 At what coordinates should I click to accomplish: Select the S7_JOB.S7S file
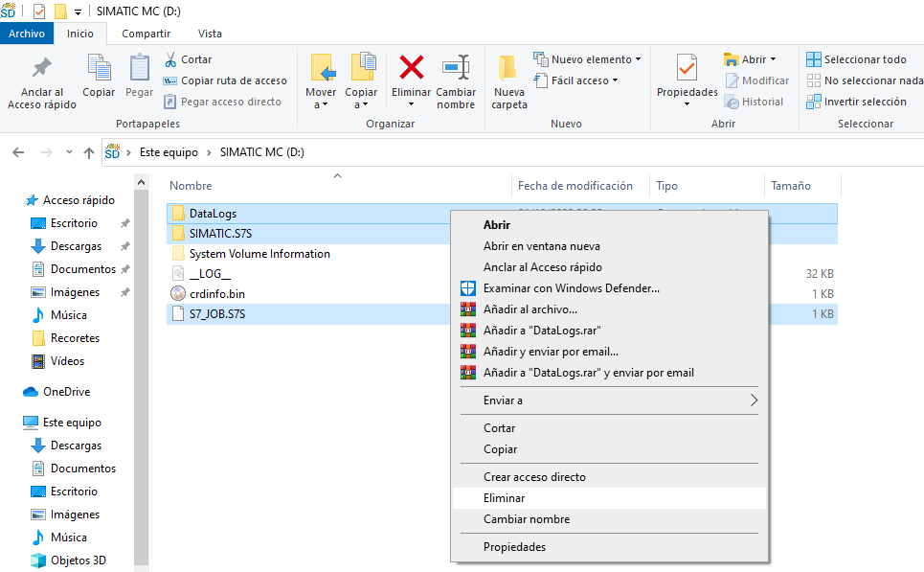click(216, 313)
